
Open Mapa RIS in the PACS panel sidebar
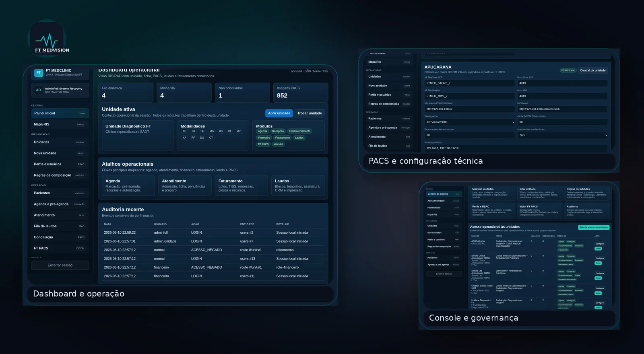click(389, 62)
